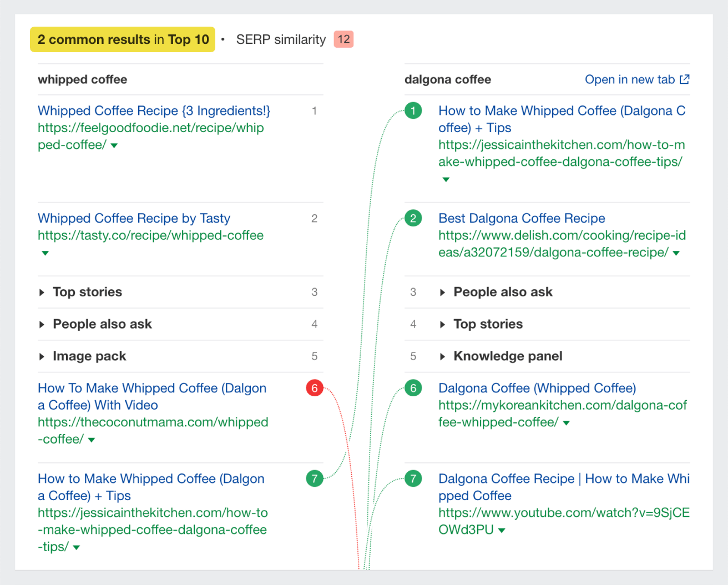
Task: Open the mykoreankitchen.com URL link
Action: (x=563, y=413)
